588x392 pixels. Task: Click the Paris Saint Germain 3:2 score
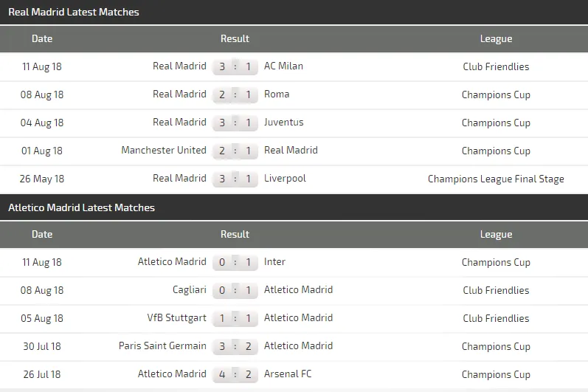click(235, 346)
